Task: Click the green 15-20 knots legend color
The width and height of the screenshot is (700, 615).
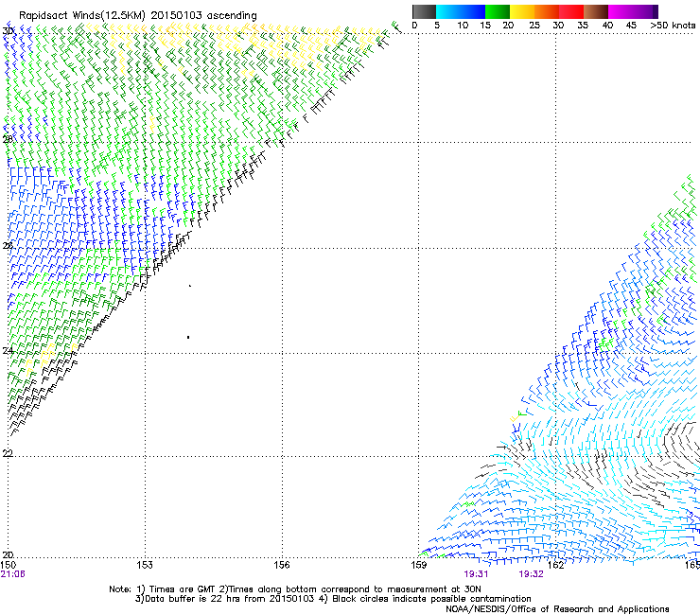Action: [x=498, y=11]
